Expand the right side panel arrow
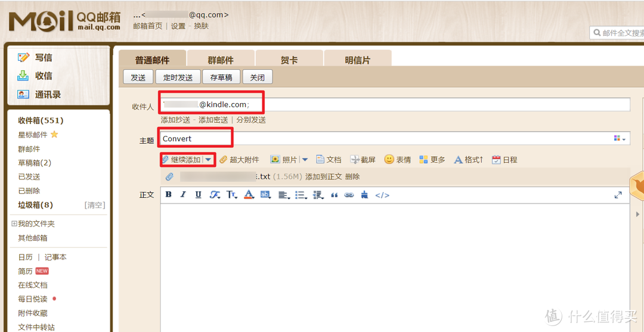This screenshot has height=332, width=644. coord(637,214)
